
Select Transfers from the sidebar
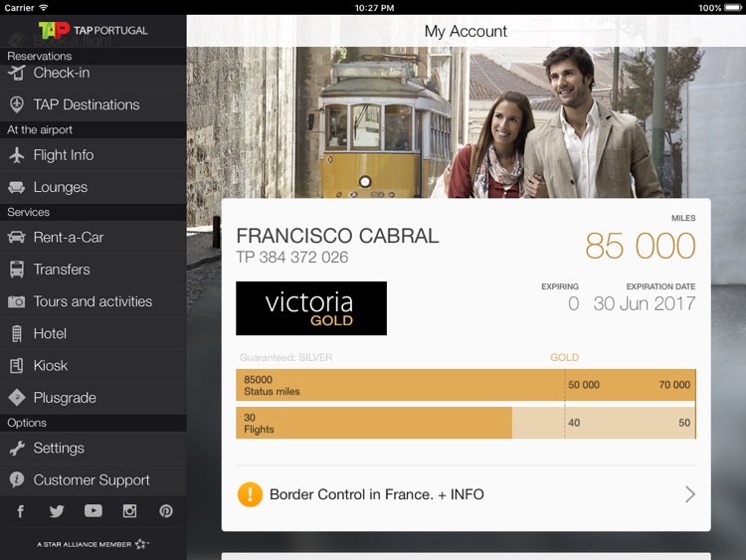pyautogui.click(x=93, y=270)
